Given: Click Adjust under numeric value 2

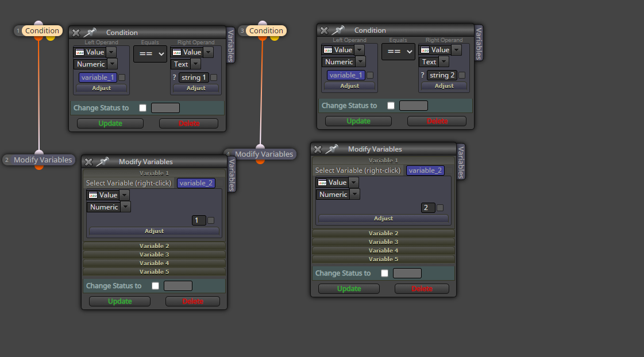Looking at the screenshot, I should click(383, 219).
